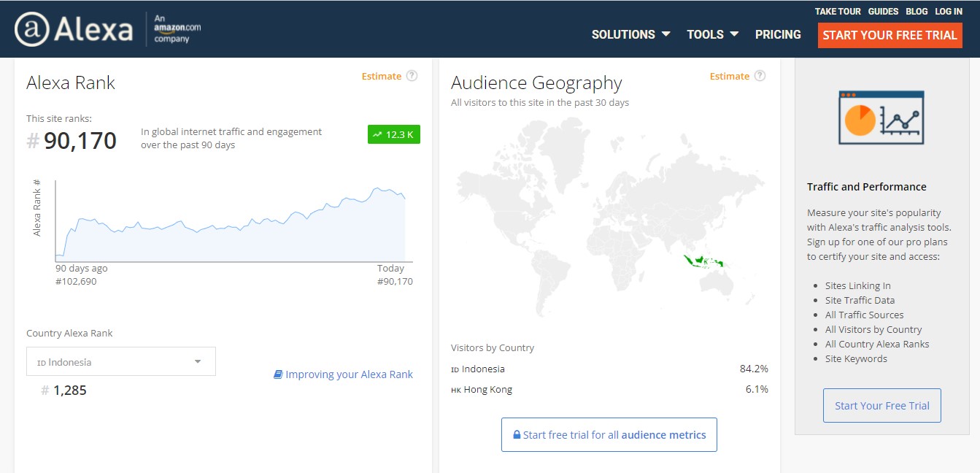Open the Solutions dropdown menu
Viewport: 980px width, 473px height.
tap(630, 34)
